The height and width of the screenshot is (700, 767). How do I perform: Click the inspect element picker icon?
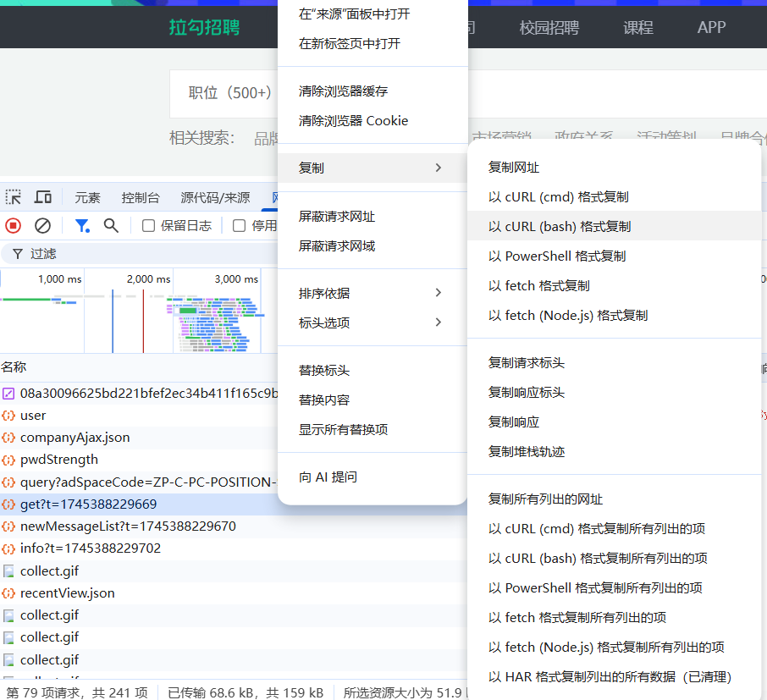point(14,197)
